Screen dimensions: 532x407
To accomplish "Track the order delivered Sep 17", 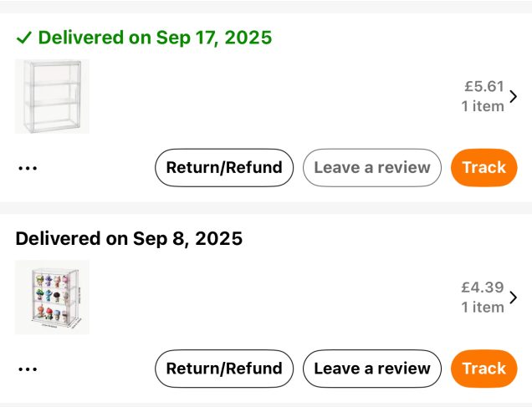I will click(x=483, y=167).
